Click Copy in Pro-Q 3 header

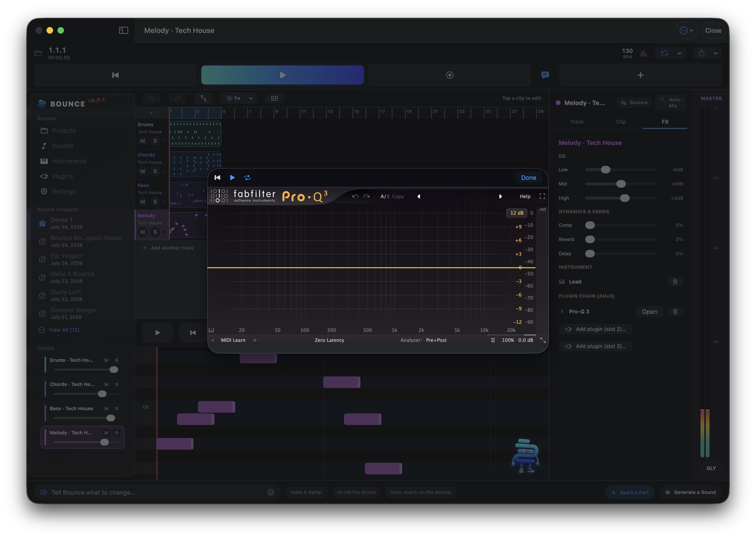click(x=398, y=196)
